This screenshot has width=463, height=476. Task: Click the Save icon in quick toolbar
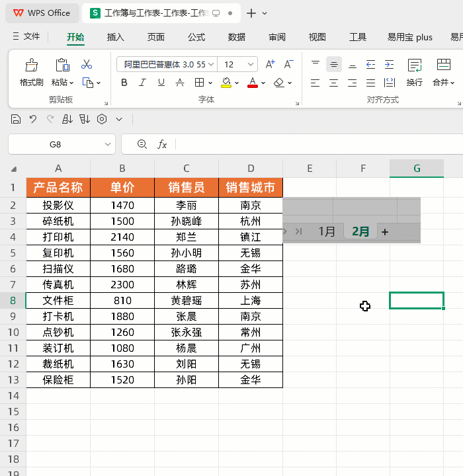point(16,119)
